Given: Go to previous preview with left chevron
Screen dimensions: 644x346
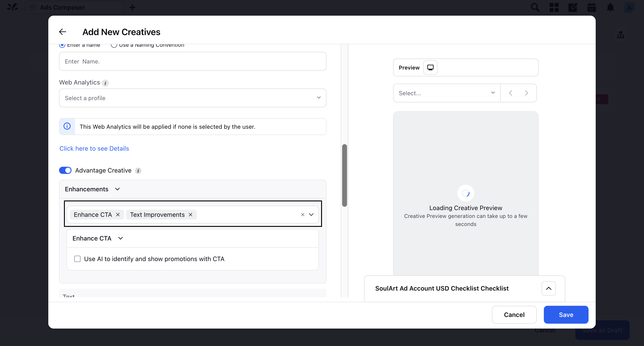Looking at the screenshot, I should coord(511,93).
